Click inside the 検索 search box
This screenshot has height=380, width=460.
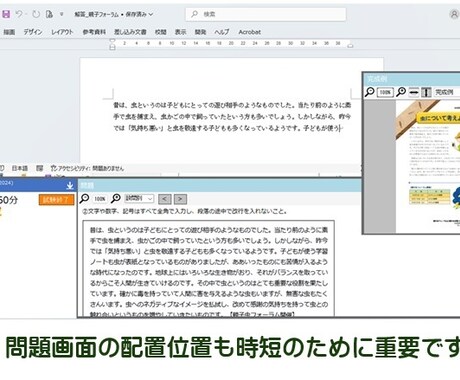point(266,14)
